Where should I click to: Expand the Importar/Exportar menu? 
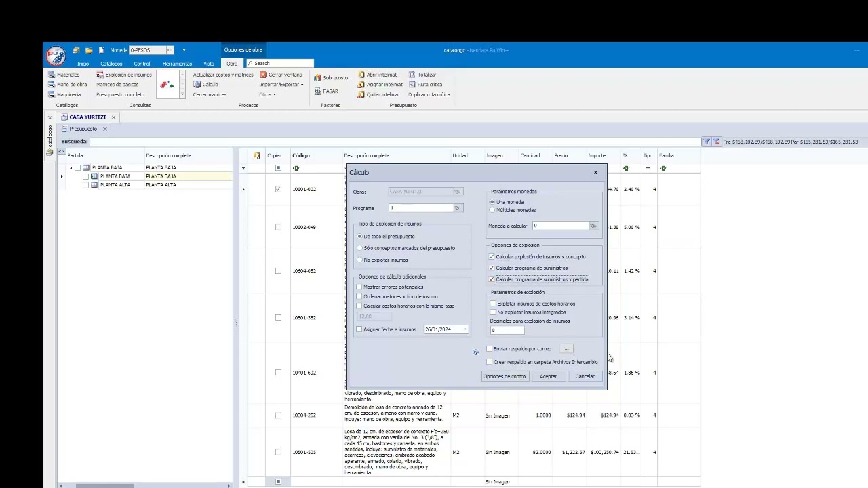tap(281, 85)
